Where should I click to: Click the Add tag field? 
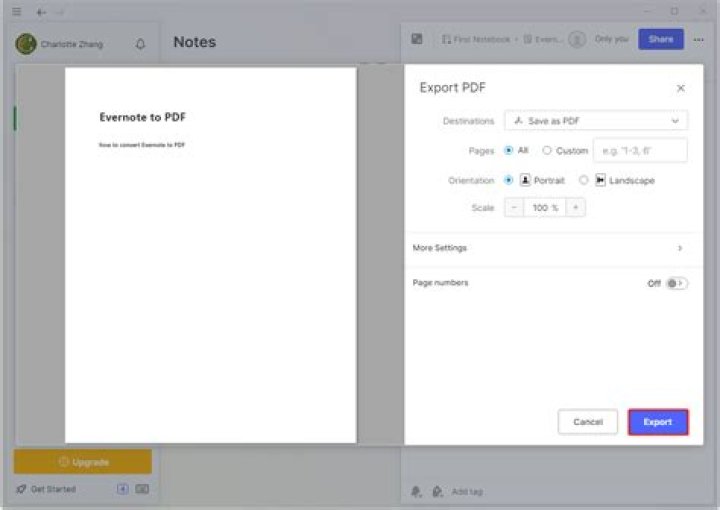point(467,492)
